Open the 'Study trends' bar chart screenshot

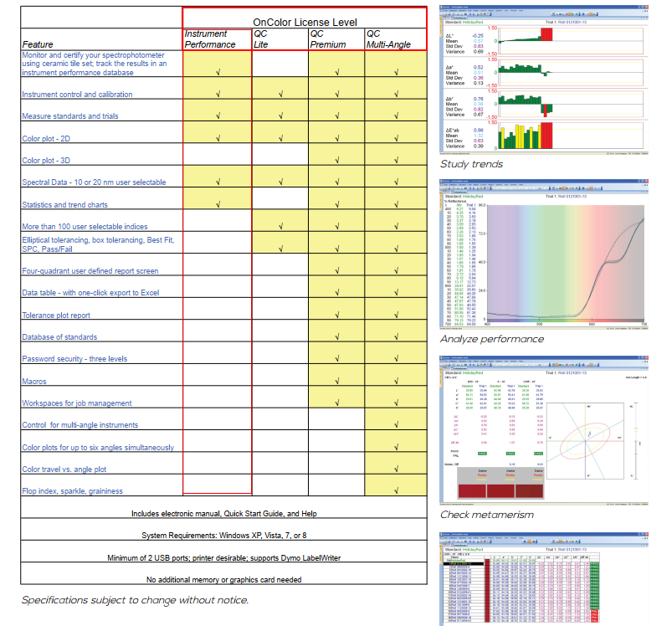pyautogui.click(x=544, y=80)
